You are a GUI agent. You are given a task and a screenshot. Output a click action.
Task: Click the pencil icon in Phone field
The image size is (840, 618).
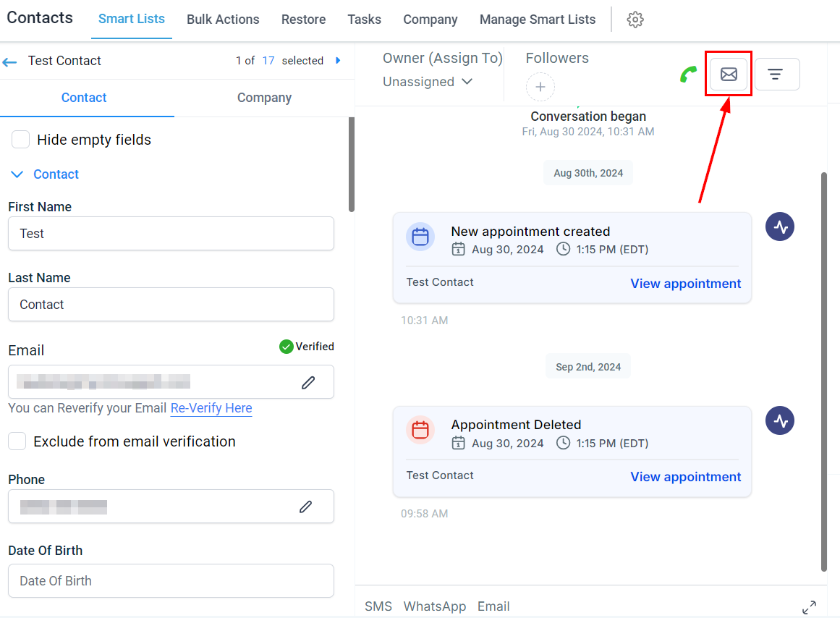point(306,507)
